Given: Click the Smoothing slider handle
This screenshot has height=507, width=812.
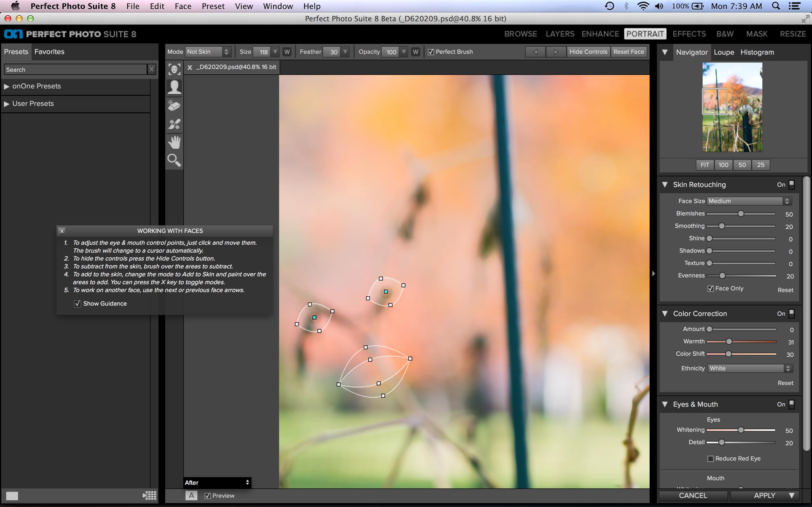Looking at the screenshot, I should point(721,226).
